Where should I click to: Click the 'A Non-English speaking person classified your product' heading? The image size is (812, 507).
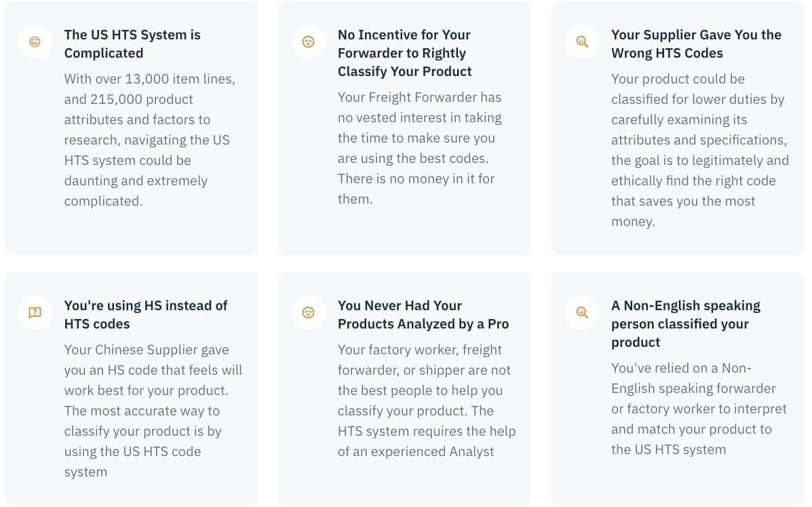(686, 324)
